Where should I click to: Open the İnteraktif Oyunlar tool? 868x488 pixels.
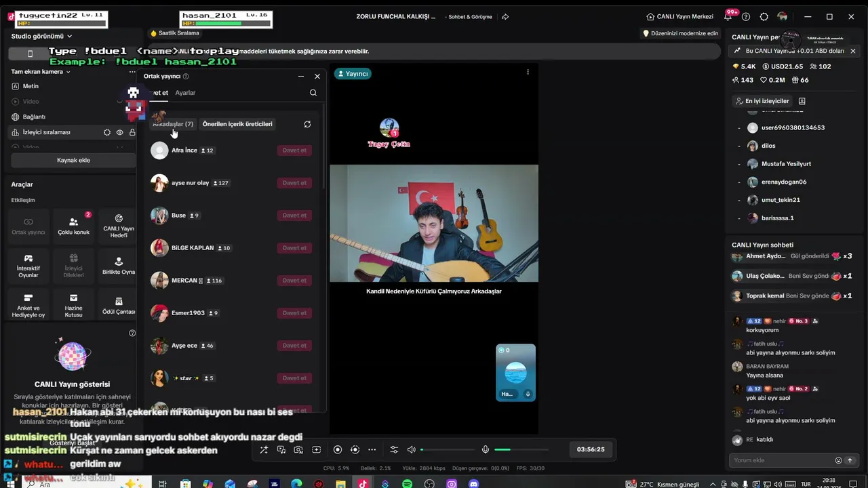pos(28,266)
